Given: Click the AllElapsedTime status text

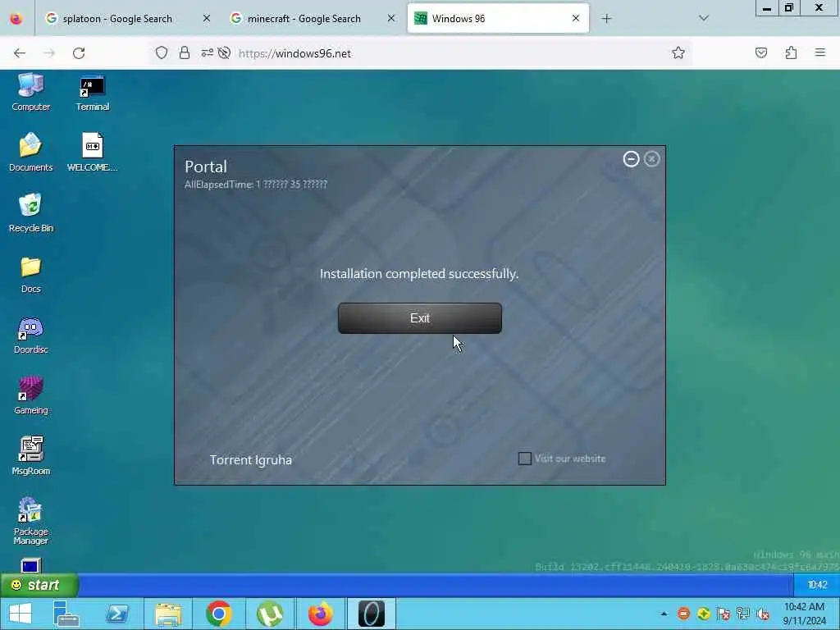Looking at the screenshot, I should [256, 185].
